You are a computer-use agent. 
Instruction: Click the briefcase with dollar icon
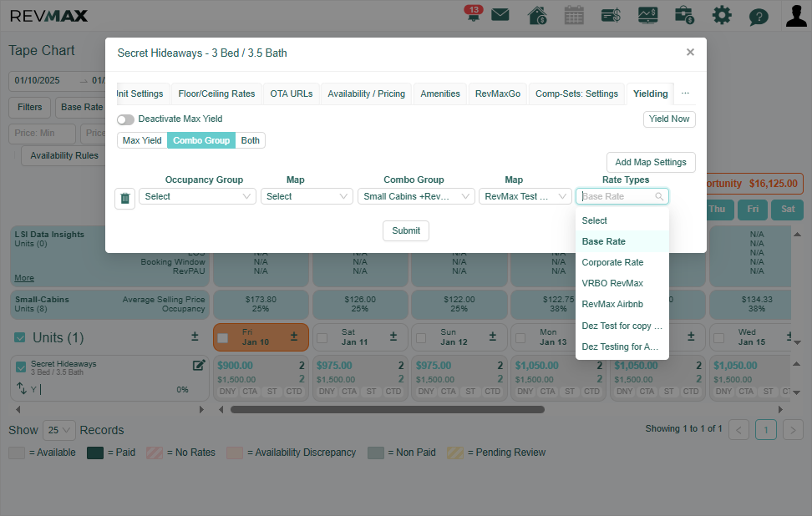[685, 15]
